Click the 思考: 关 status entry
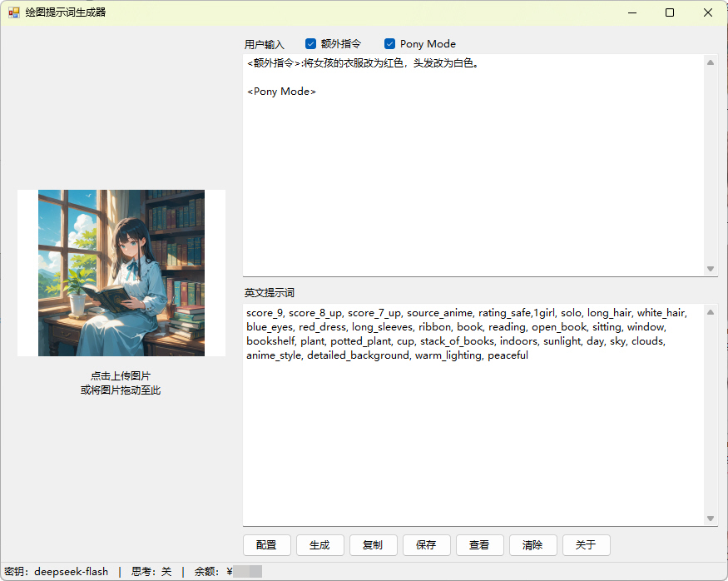The width and height of the screenshot is (728, 581). 151,571
